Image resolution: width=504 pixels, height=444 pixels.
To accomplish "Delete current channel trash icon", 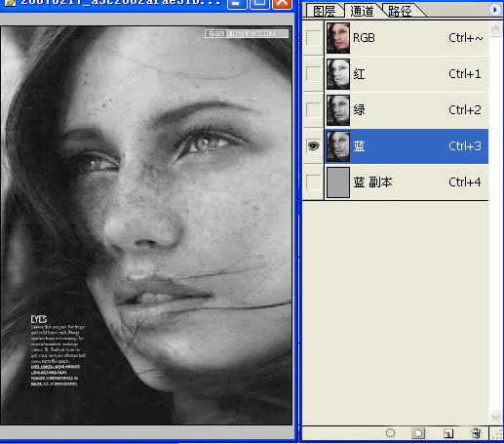I will 476,433.
